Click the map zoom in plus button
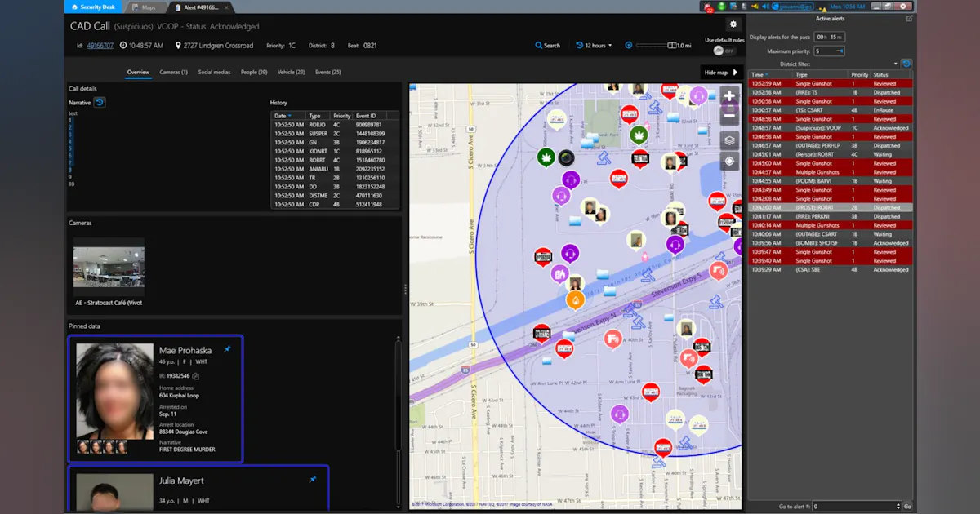Screen dimensions: 980x514 click(x=729, y=96)
